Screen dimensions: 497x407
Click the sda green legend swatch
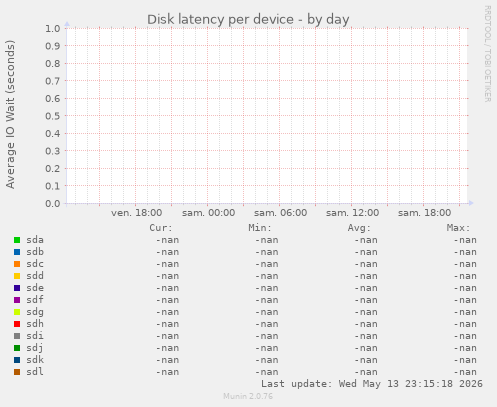tap(17, 240)
